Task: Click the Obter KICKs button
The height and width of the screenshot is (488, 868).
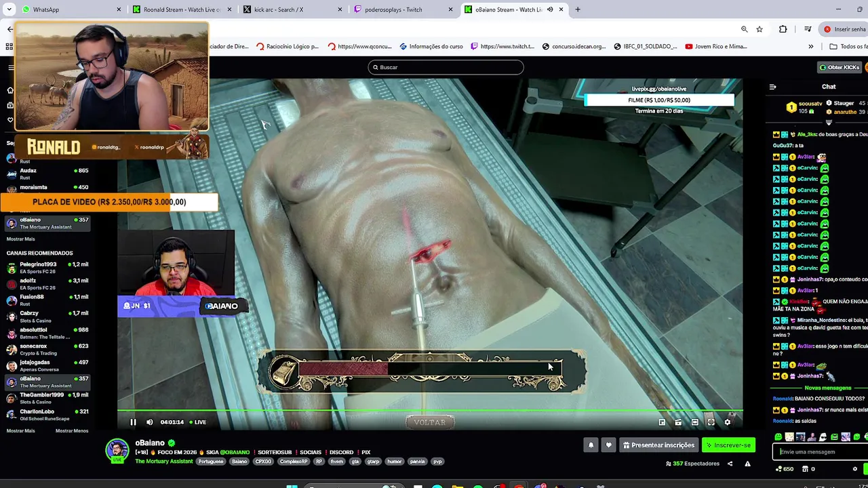Action: (839, 67)
